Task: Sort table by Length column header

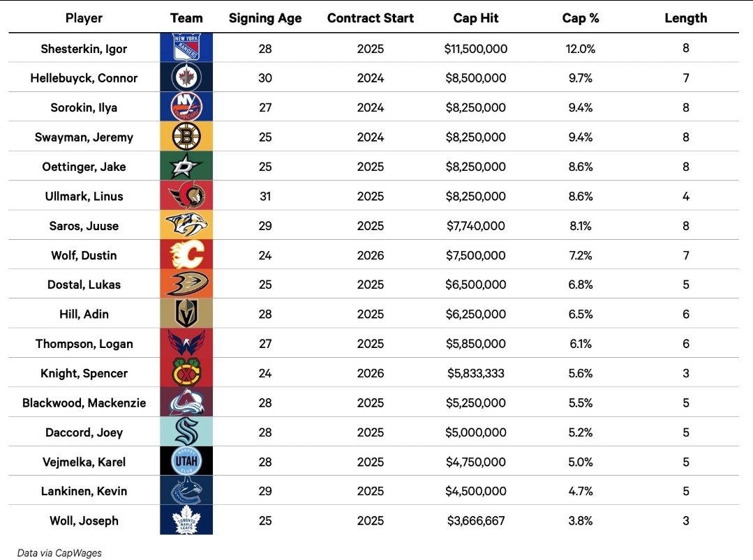Action: [x=685, y=18]
